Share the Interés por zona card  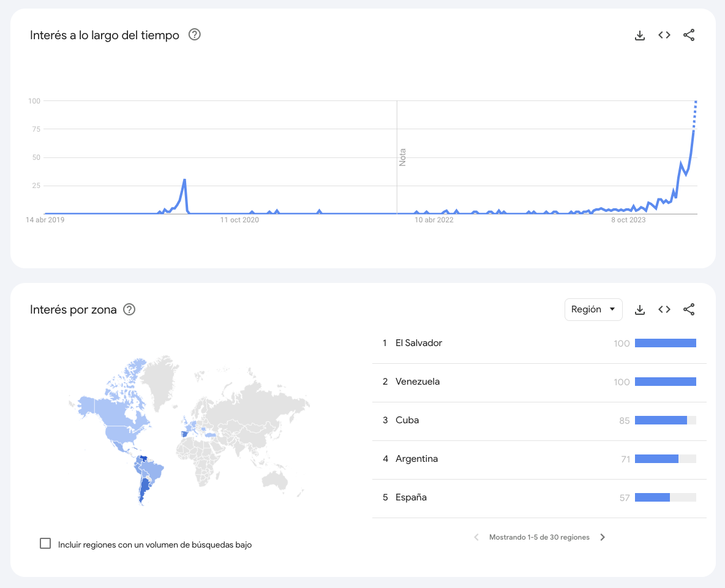(689, 310)
